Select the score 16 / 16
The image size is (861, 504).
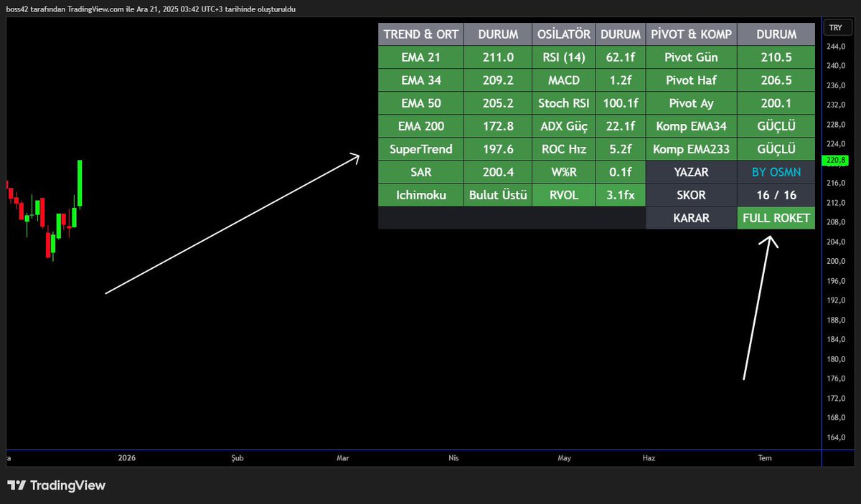coord(776,195)
